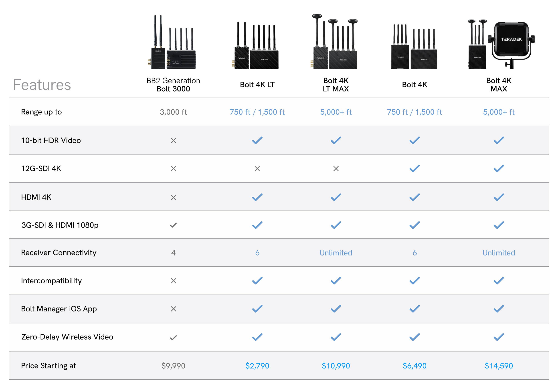The width and height of the screenshot is (558, 392).
Task: Click Bolt 4K LT MAX Intercompatibility checkmark
Action: tap(336, 281)
